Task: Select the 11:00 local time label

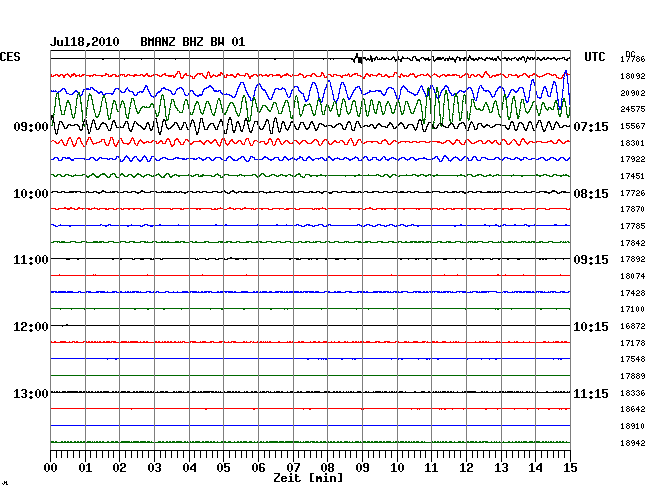Action: tap(31, 260)
